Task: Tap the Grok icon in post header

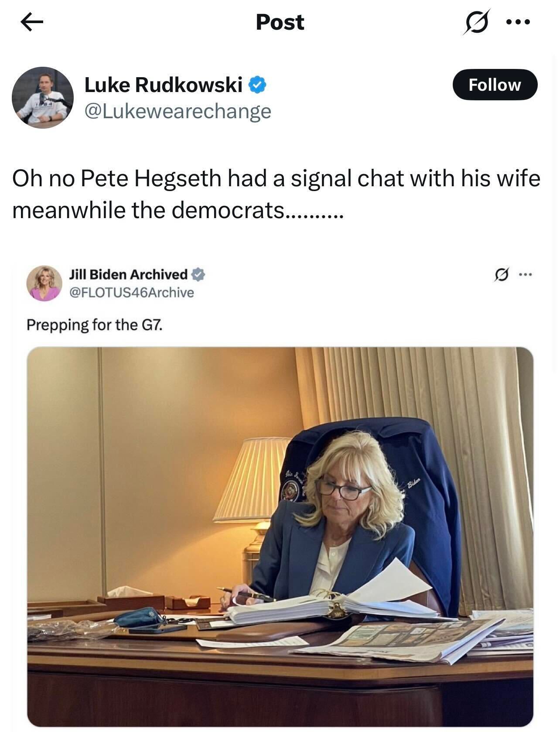Action: (476, 21)
